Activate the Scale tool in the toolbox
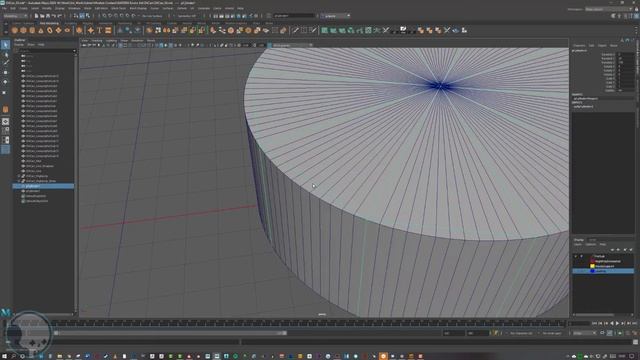The image size is (640, 360). click(5, 92)
